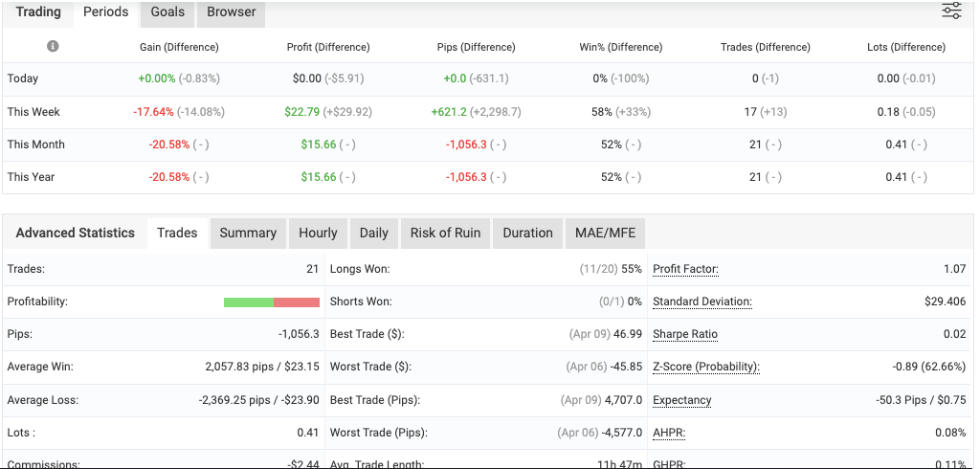This screenshot has width=980, height=469.
Task: Open the Summary statistics tab
Action: (x=248, y=233)
